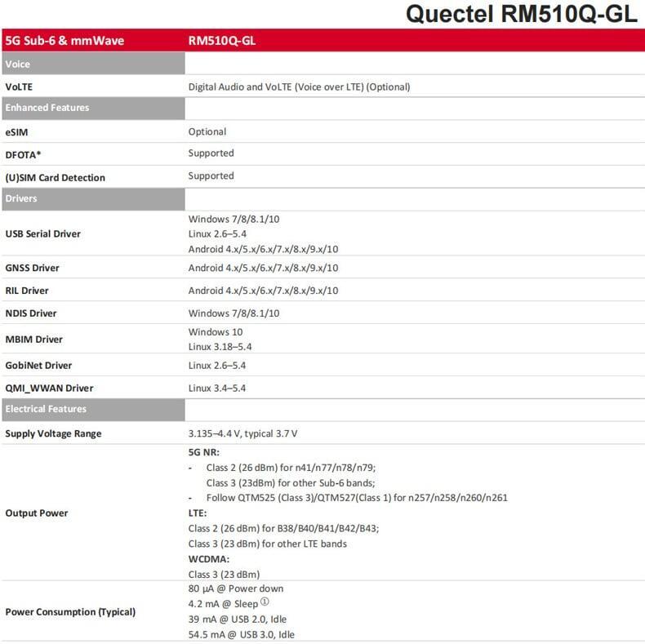Screen dimensions: 645x644
Task: Click 'Supported' in the (U)SIM Card Detection row
Action: point(211,175)
